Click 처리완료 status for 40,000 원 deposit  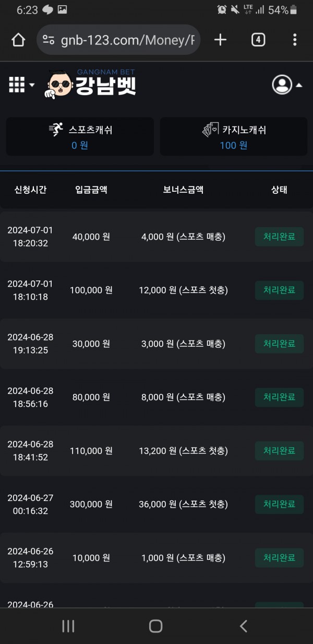[x=279, y=237]
